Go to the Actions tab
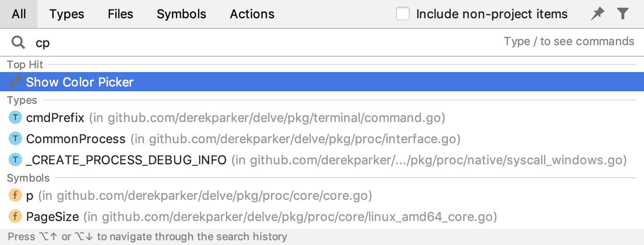 pyautogui.click(x=252, y=14)
